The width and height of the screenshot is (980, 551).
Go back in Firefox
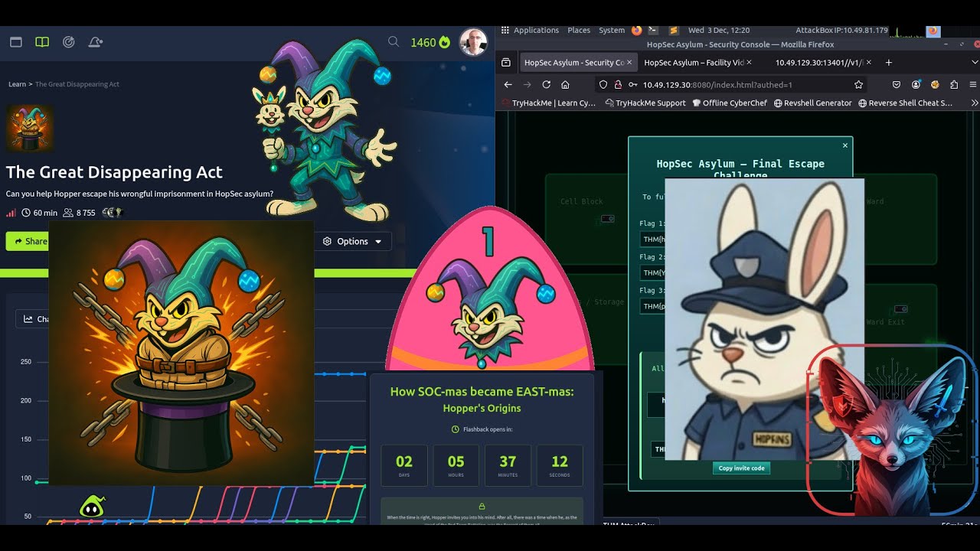click(508, 85)
